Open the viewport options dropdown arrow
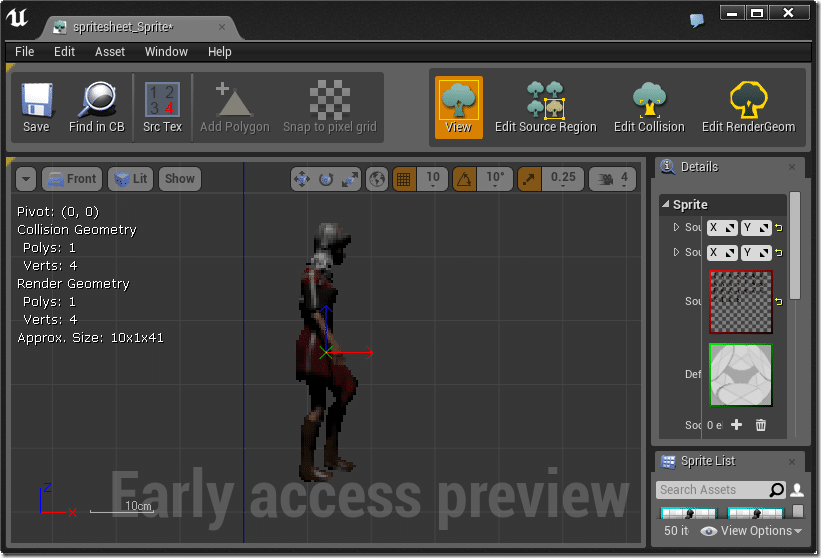The width and height of the screenshot is (821, 558). (x=26, y=179)
